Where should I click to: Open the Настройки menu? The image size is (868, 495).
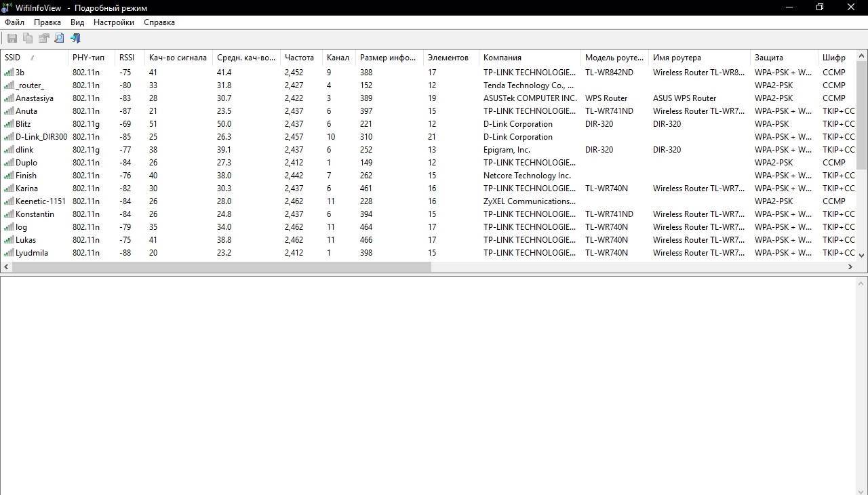[113, 22]
